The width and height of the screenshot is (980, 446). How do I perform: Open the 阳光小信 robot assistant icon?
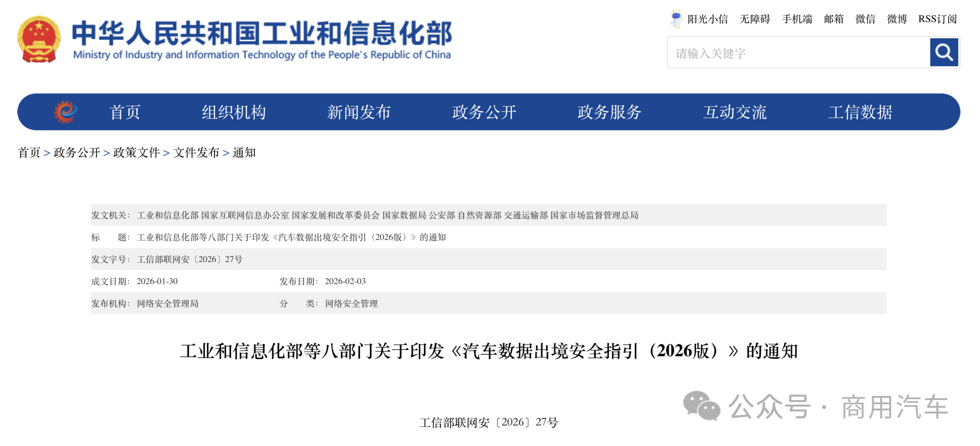tap(676, 18)
